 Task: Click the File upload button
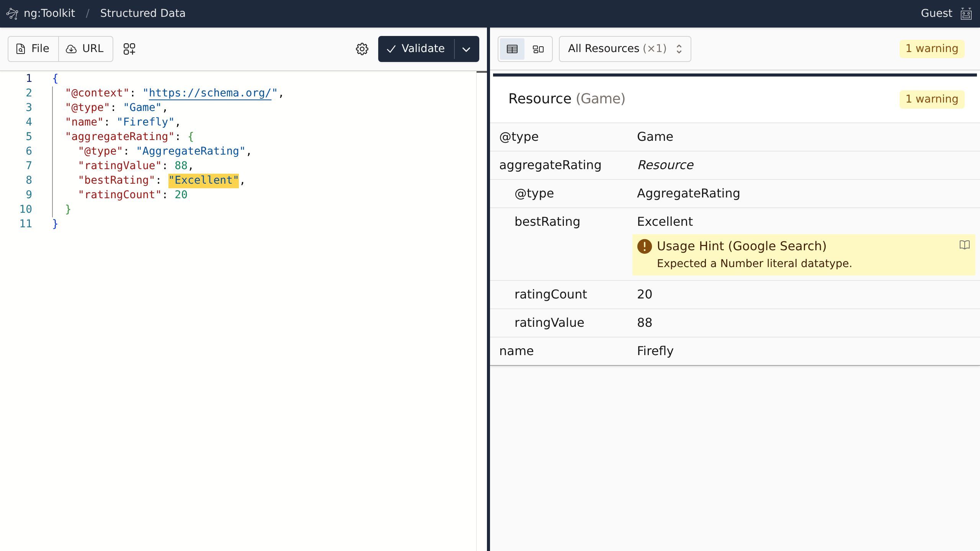coord(33,49)
